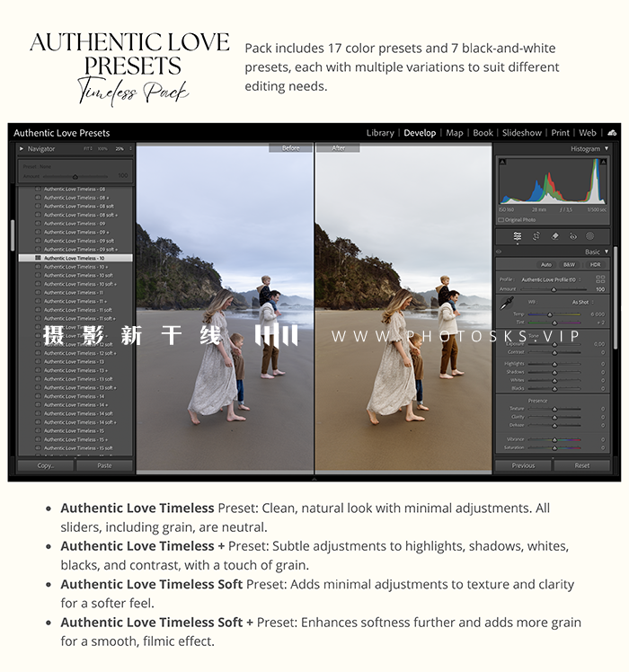Switch to the Book module
This screenshot has height=672, width=629.
click(483, 133)
